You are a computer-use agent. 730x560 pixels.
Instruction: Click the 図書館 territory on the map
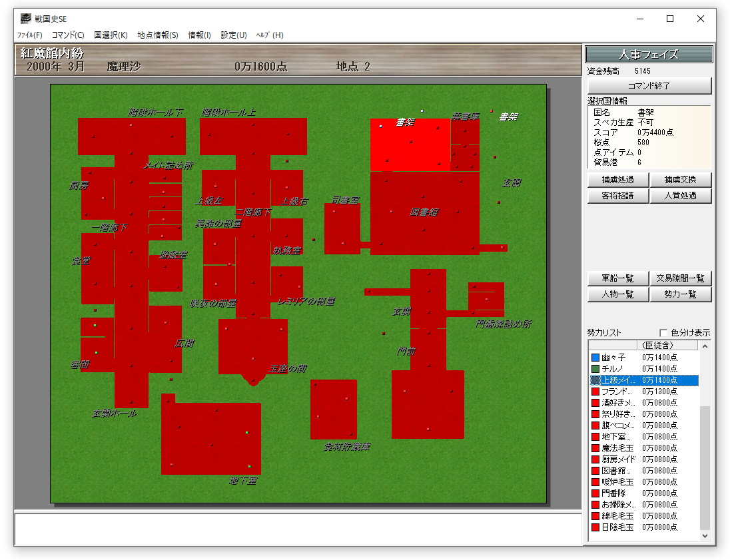pyautogui.click(x=424, y=213)
